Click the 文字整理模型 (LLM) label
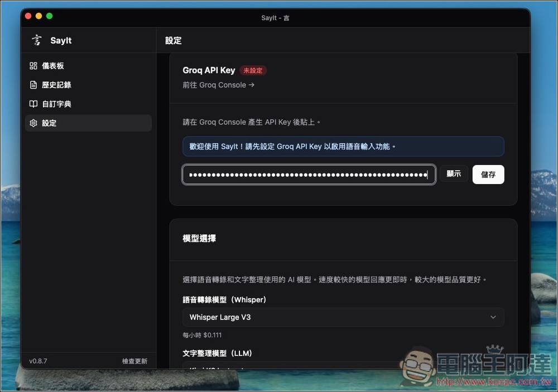The image size is (558, 392). [x=218, y=353]
